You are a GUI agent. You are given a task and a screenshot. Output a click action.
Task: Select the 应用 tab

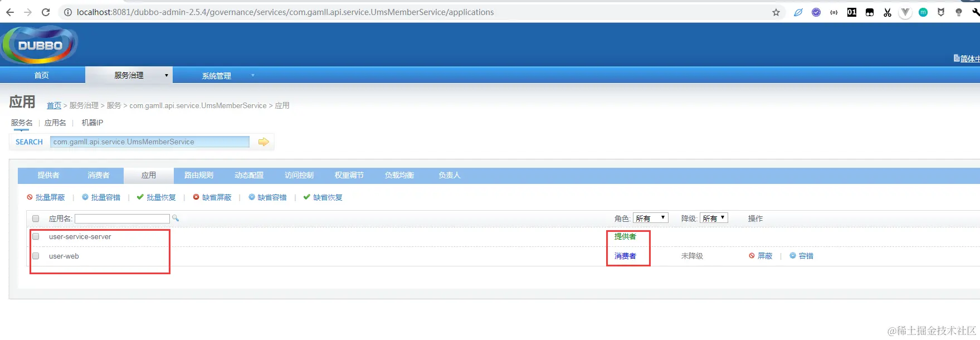tap(149, 175)
